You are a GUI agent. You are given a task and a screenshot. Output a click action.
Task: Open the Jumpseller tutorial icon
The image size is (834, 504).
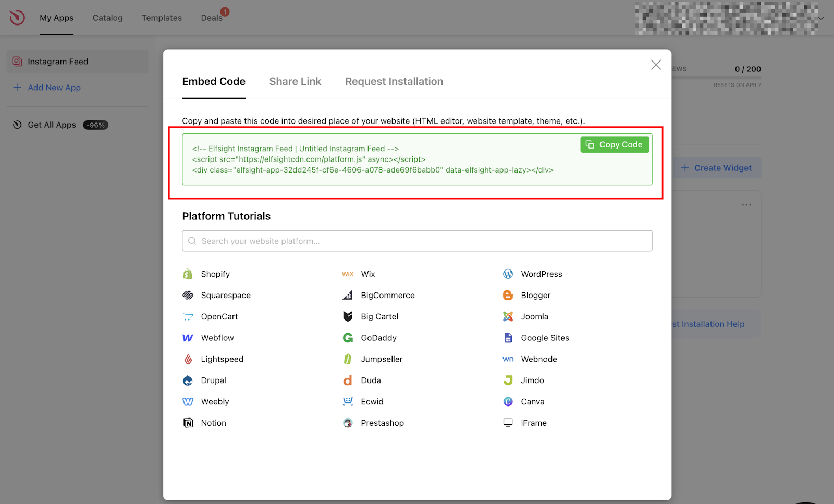(x=348, y=359)
